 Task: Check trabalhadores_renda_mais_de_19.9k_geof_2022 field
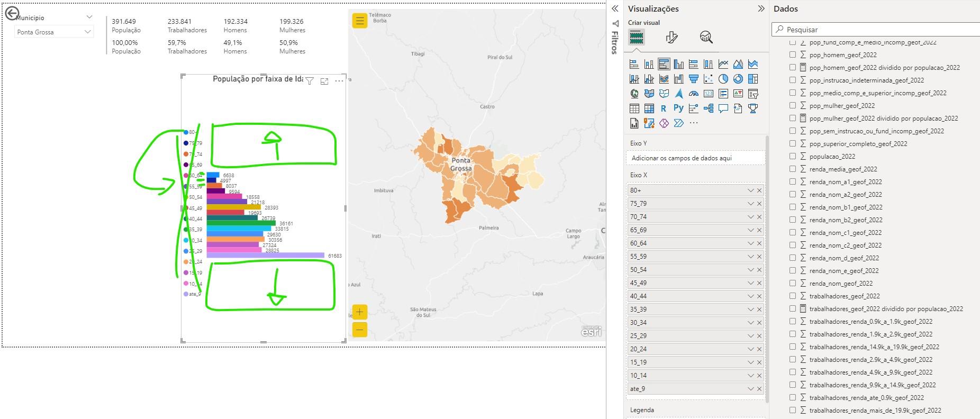click(793, 410)
